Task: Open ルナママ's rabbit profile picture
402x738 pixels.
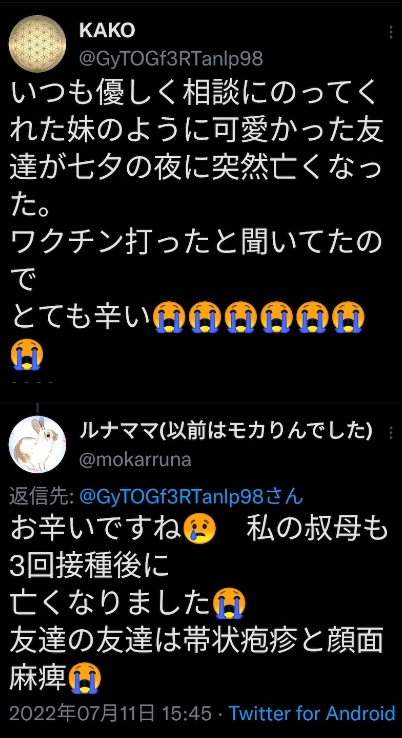Action: click(38, 444)
